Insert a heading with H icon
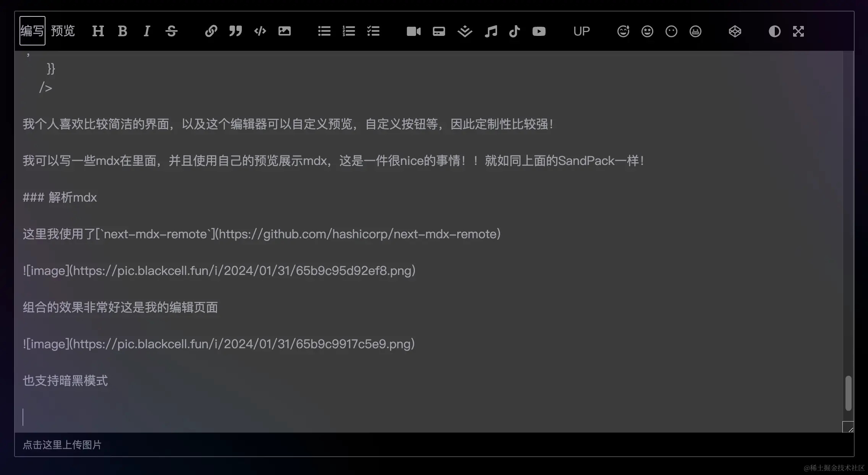This screenshot has height=475, width=868. tap(98, 31)
